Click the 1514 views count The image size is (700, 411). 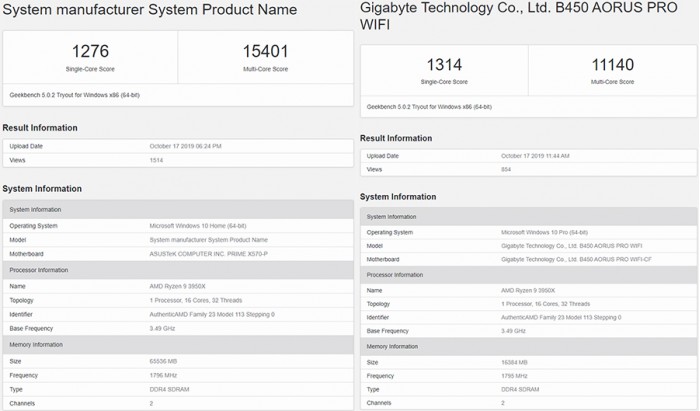pyautogui.click(x=156, y=160)
